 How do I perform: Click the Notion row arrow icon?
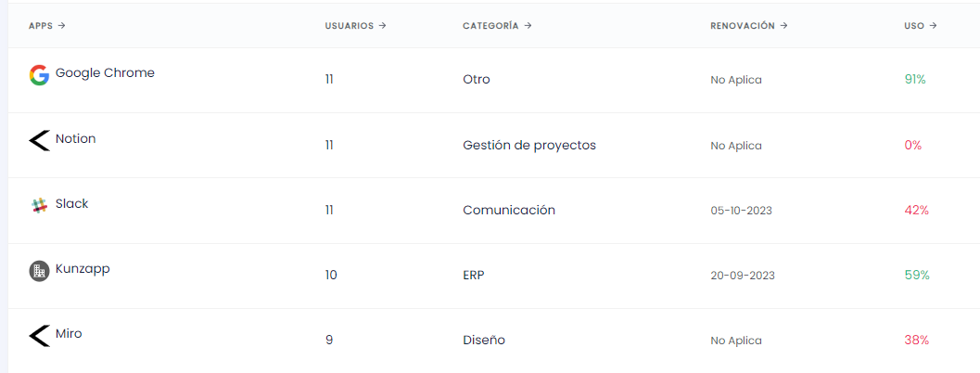[39, 141]
